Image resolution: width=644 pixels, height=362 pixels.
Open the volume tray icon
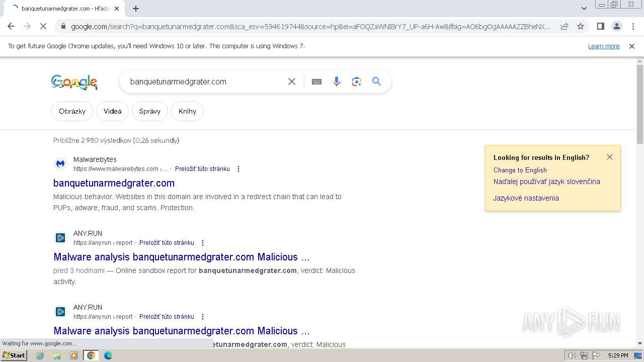(x=572, y=355)
